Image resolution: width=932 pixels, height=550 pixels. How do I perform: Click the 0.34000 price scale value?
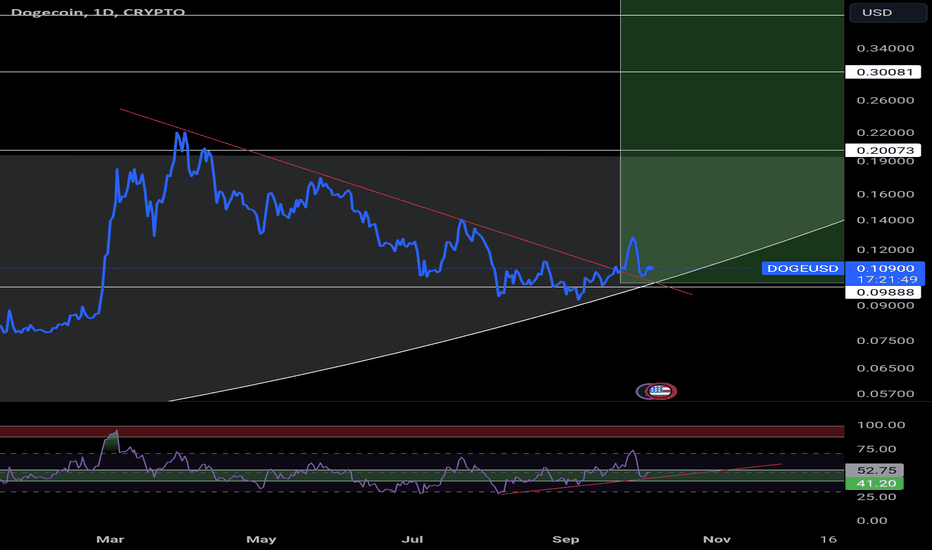885,48
